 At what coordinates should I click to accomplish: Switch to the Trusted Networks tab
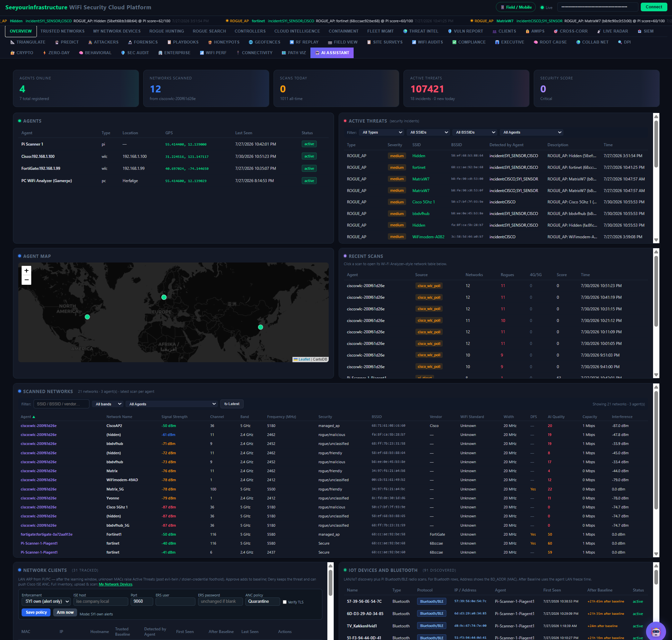(62, 31)
